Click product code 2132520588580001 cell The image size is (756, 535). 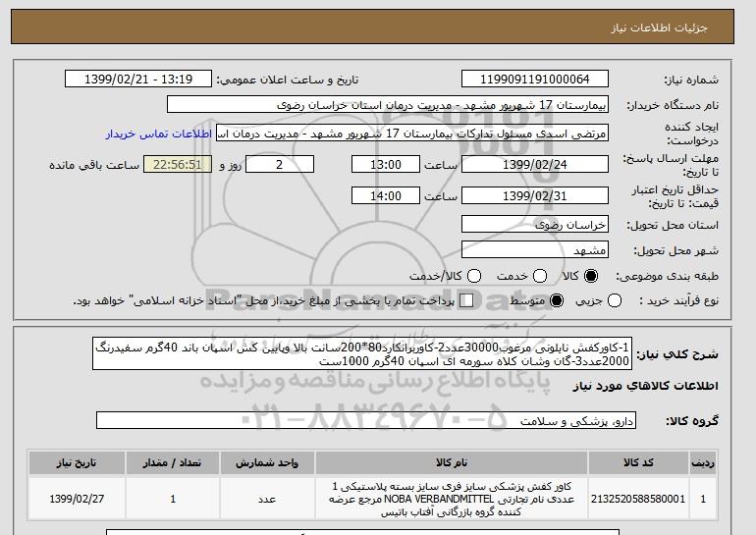(638, 499)
